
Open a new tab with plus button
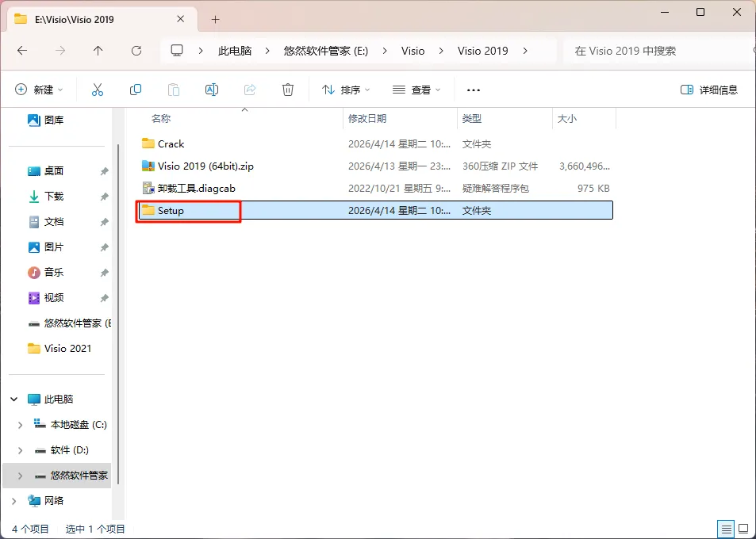tap(216, 19)
